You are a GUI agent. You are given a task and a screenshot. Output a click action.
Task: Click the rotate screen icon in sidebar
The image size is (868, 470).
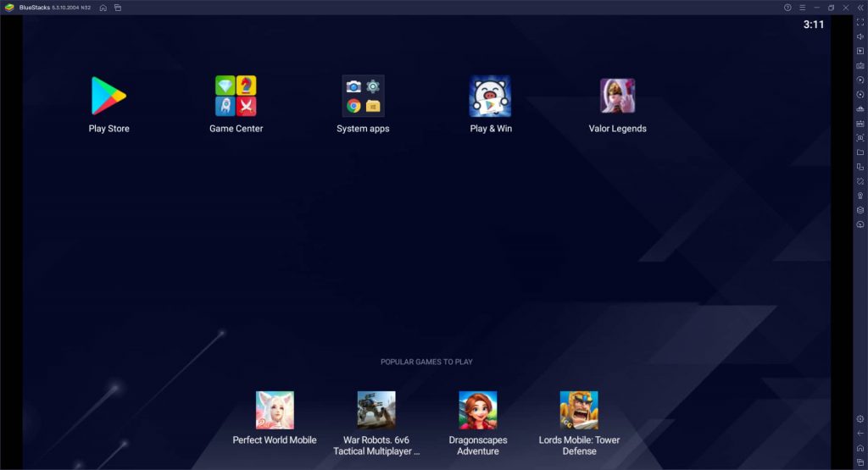point(860,167)
